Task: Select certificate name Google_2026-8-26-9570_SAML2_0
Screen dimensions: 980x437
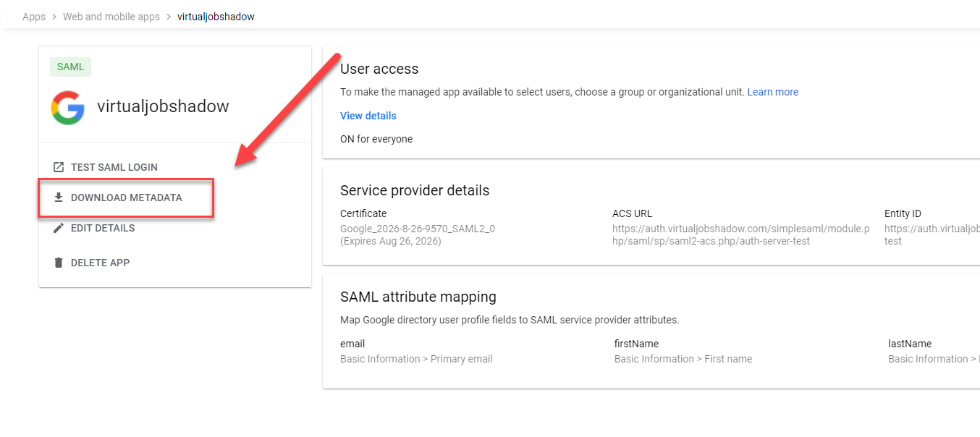Action: (x=418, y=229)
